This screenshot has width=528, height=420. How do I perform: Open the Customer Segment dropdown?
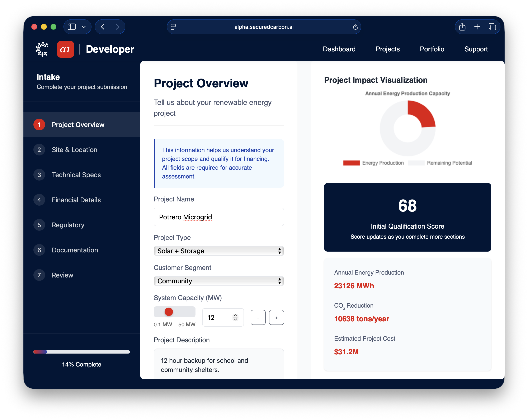click(x=219, y=281)
